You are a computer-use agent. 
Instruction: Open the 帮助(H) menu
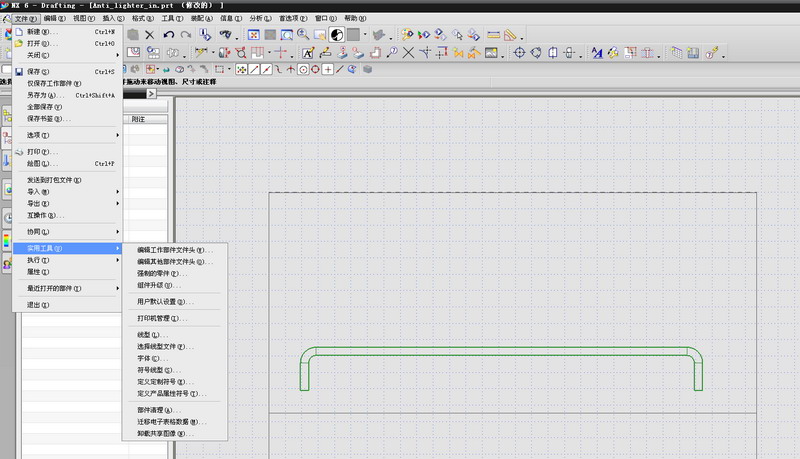click(355, 18)
